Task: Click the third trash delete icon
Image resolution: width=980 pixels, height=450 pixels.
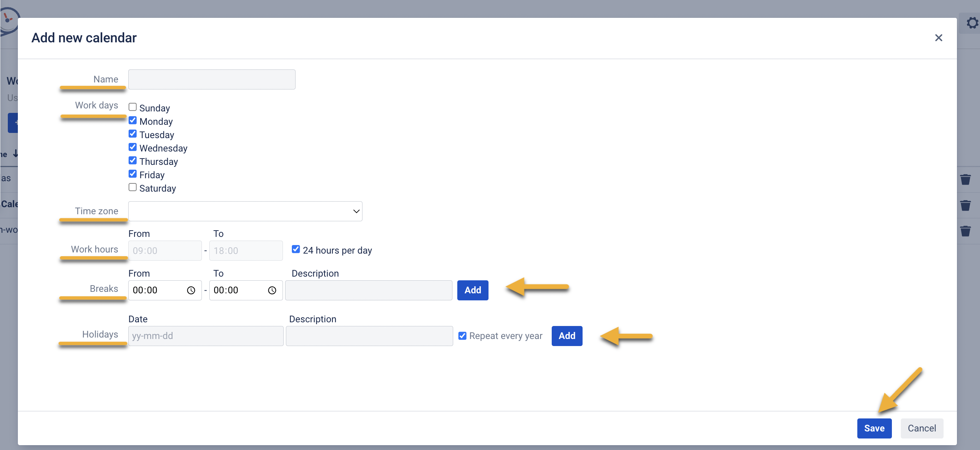Action: tap(965, 231)
